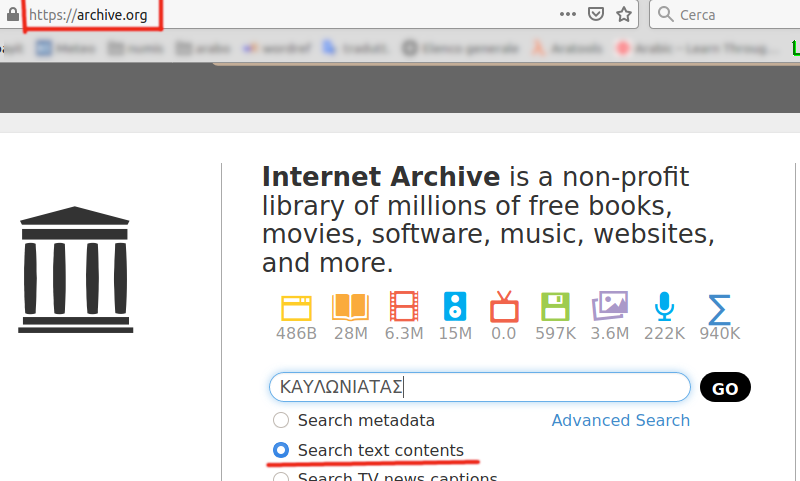The height and width of the screenshot is (481, 800).
Task: Open the microphone icon labeled 222K
Action: (664, 306)
